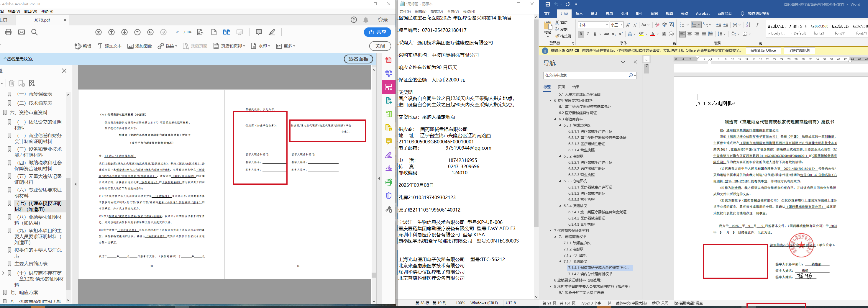Toggle superscript in Word ribbon
868x308 pixels.
[621, 34]
